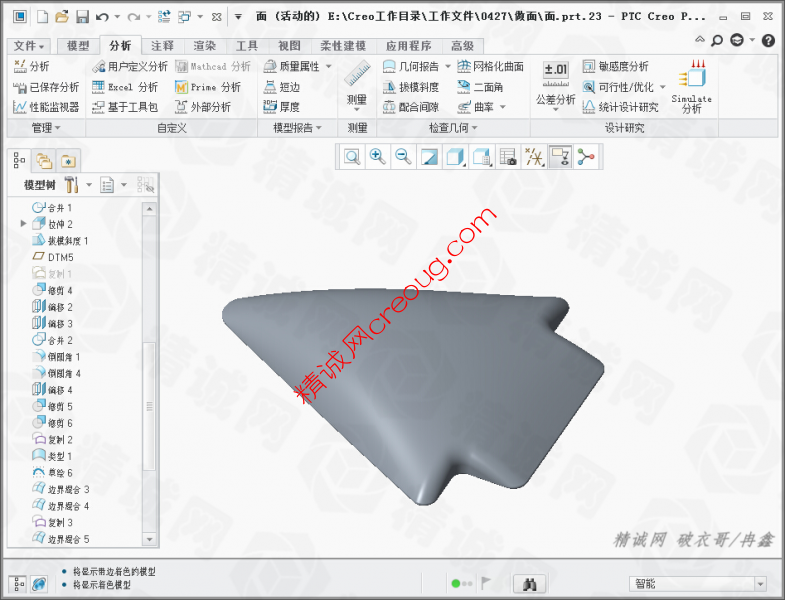Click the model tree scroll down arrow
Viewport: 785px width, 600px height.
[149, 539]
